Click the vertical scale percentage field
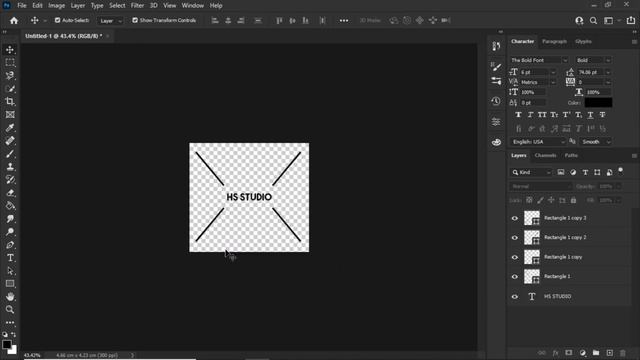 tap(533, 92)
